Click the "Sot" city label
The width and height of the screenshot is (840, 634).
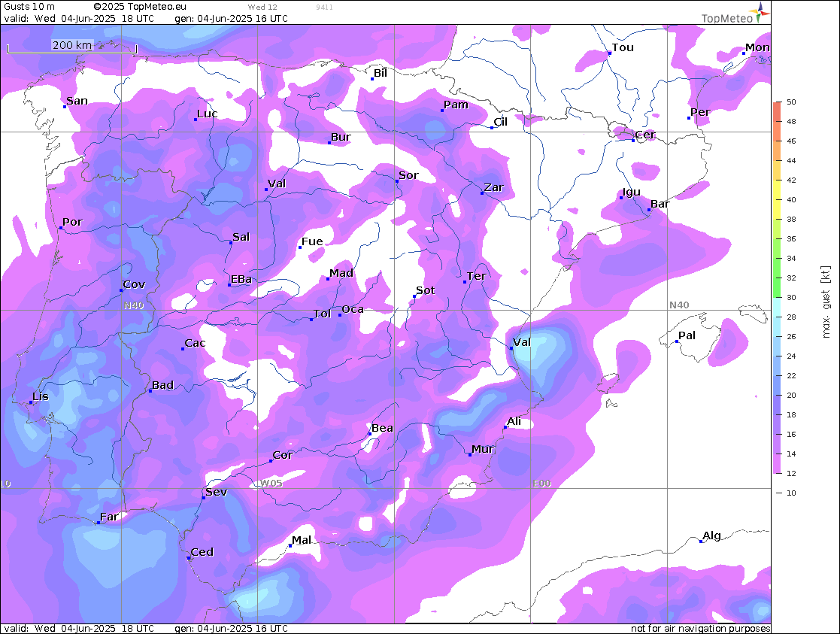[x=426, y=290]
